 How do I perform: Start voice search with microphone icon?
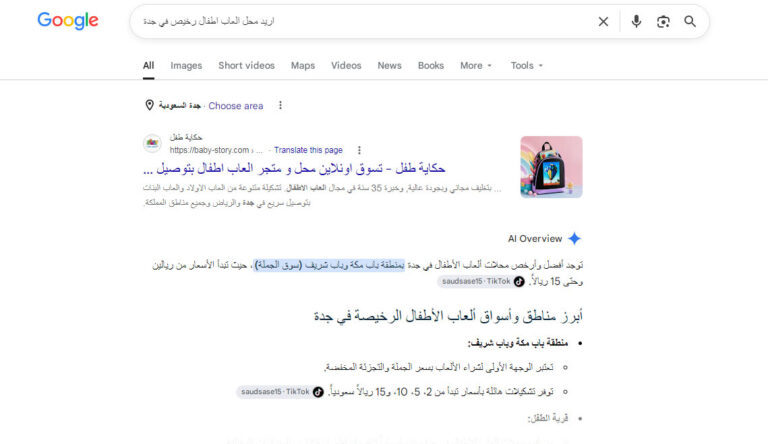[x=636, y=22]
